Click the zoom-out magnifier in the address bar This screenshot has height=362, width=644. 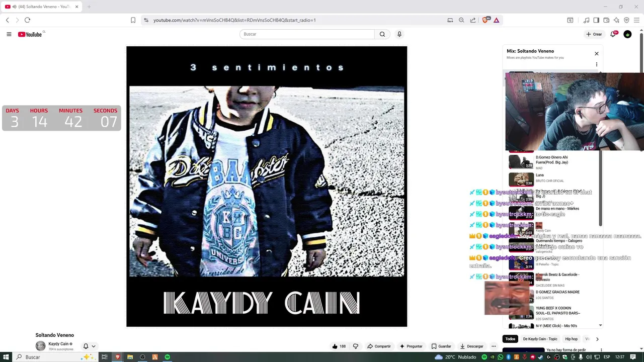click(x=461, y=20)
